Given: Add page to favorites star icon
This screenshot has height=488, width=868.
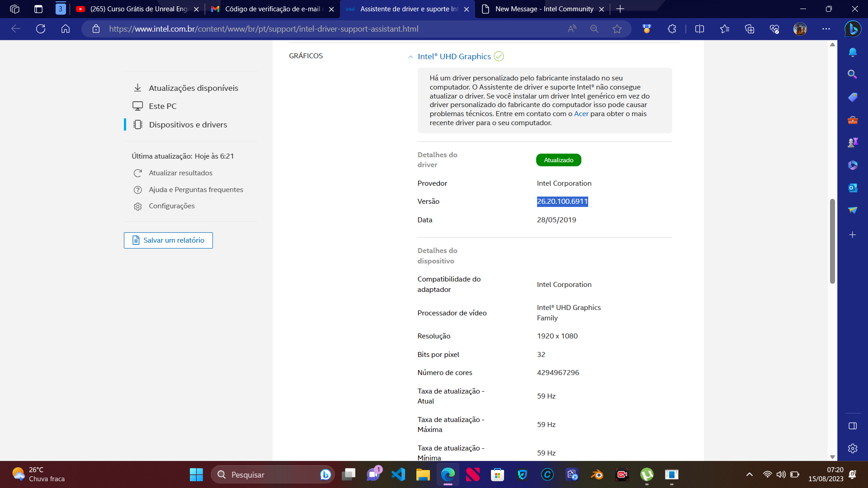Looking at the screenshot, I should [617, 29].
